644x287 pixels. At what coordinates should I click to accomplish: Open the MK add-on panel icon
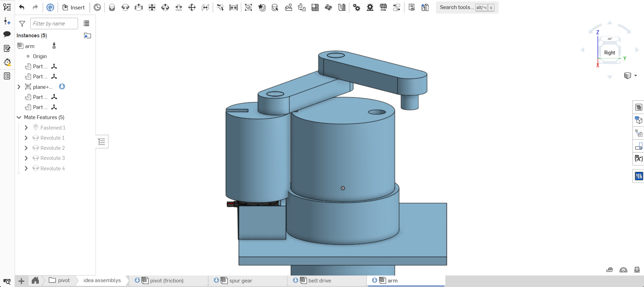click(638, 176)
